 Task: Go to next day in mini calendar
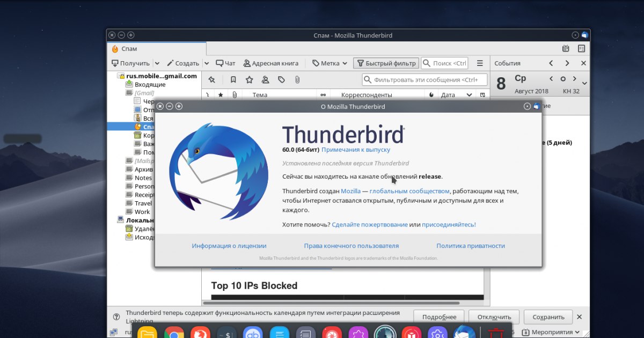pyautogui.click(x=574, y=78)
